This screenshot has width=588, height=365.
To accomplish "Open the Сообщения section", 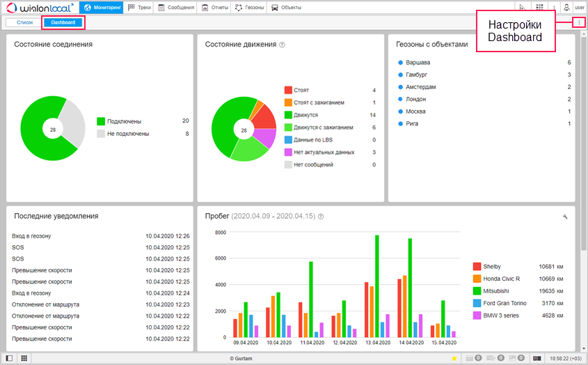I will point(176,8).
